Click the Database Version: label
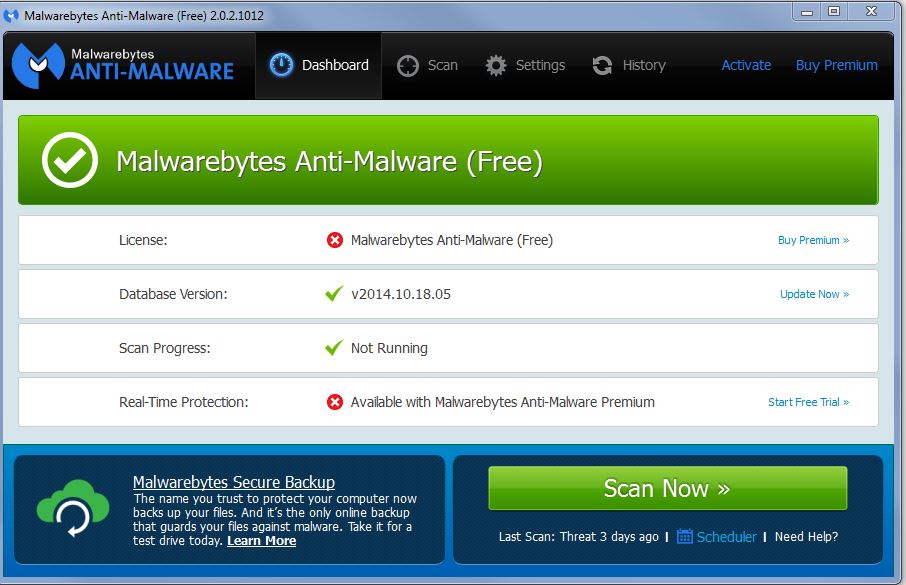 pos(173,294)
